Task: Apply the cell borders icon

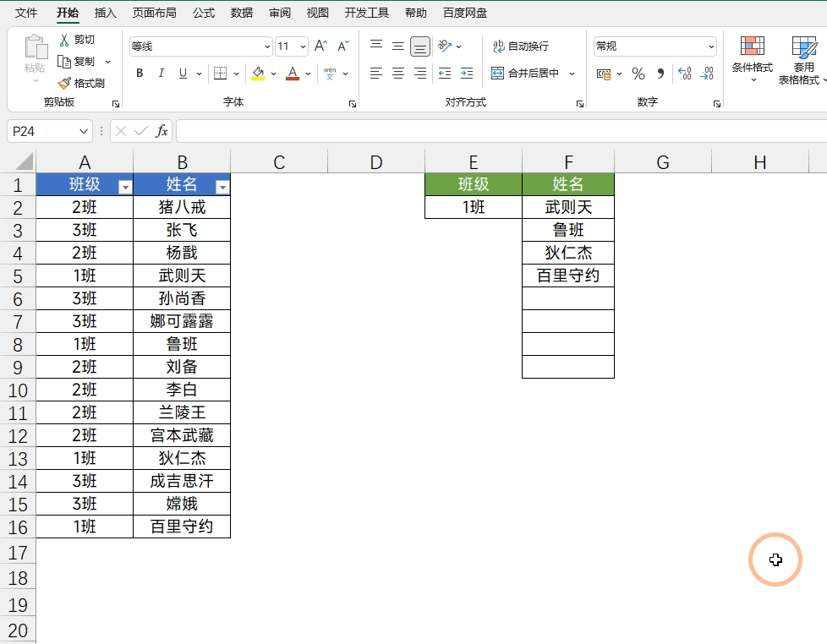Action: point(220,74)
